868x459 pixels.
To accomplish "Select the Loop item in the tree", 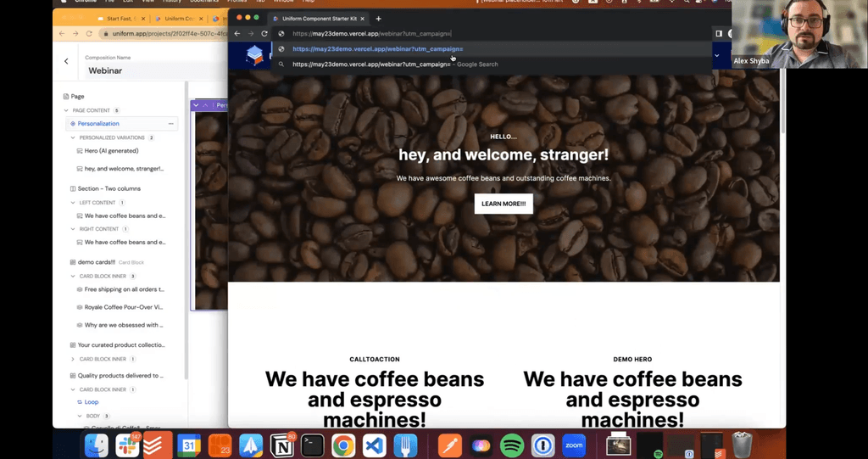I will coord(92,402).
